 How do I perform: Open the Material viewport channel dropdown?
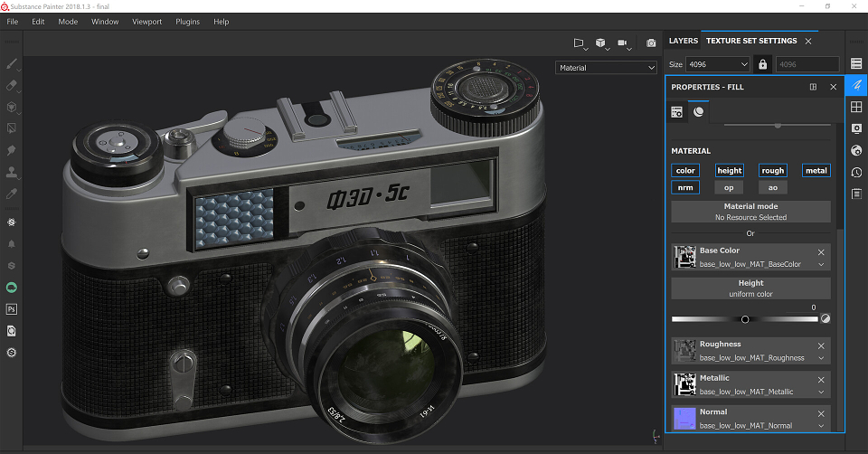tap(607, 68)
